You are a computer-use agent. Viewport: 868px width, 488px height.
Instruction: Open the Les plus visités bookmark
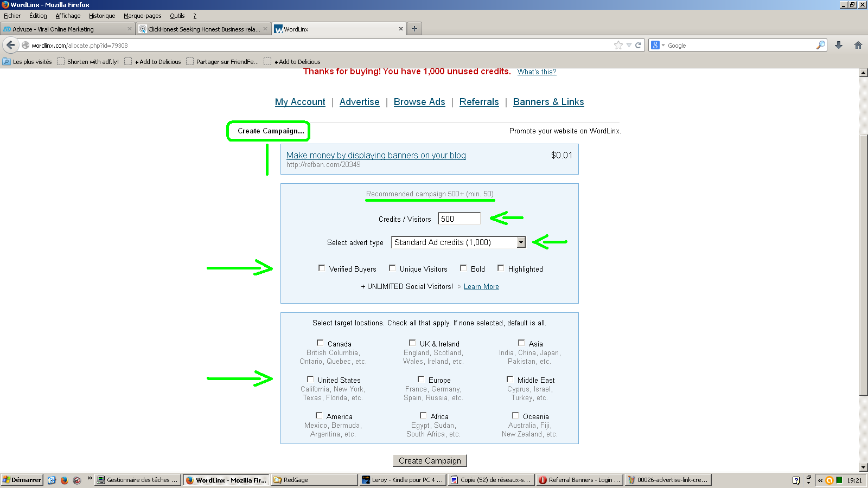27,62
